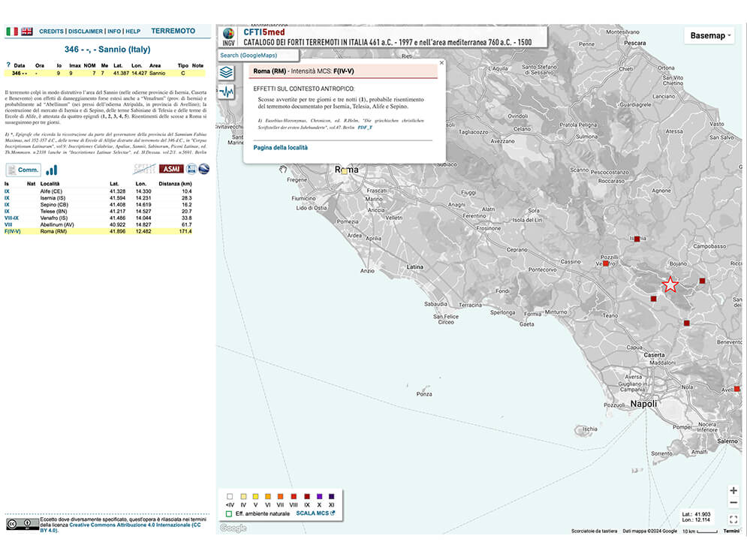Open the DISCLAIMER page
Screen dimensions: 747x560
(86, 32)
